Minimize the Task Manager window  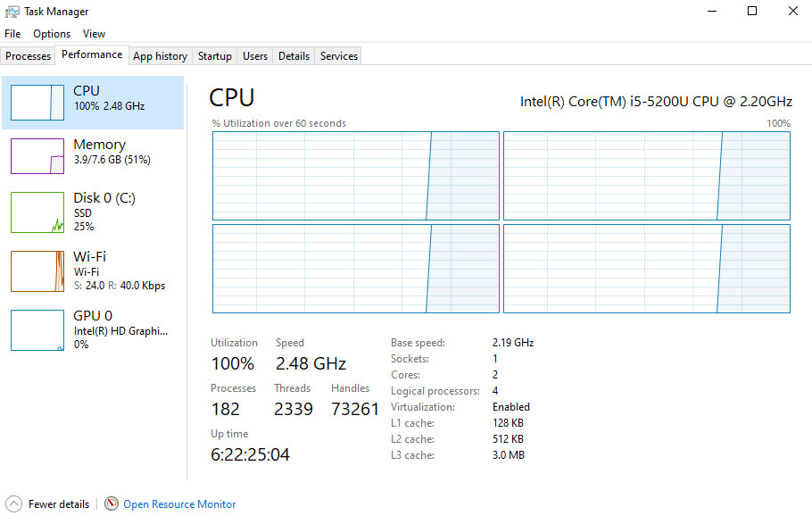pyautogui.click(x=712, y=11)
